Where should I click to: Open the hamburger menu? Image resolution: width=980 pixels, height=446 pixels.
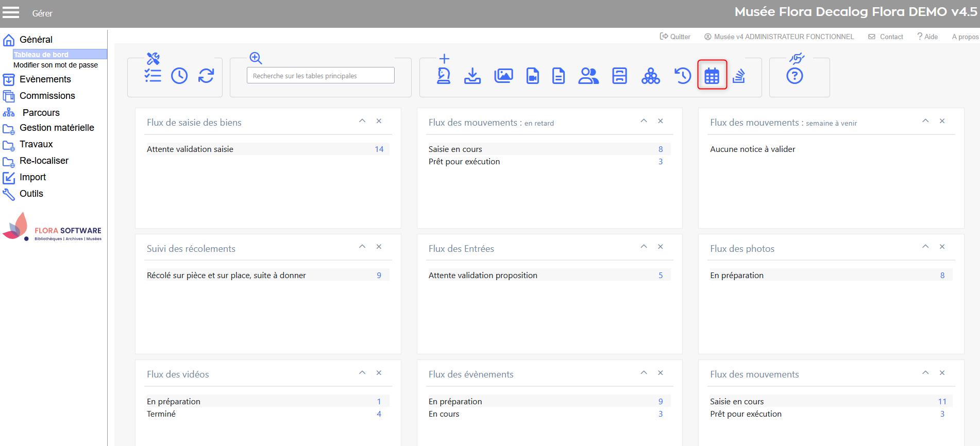[11, 13]
